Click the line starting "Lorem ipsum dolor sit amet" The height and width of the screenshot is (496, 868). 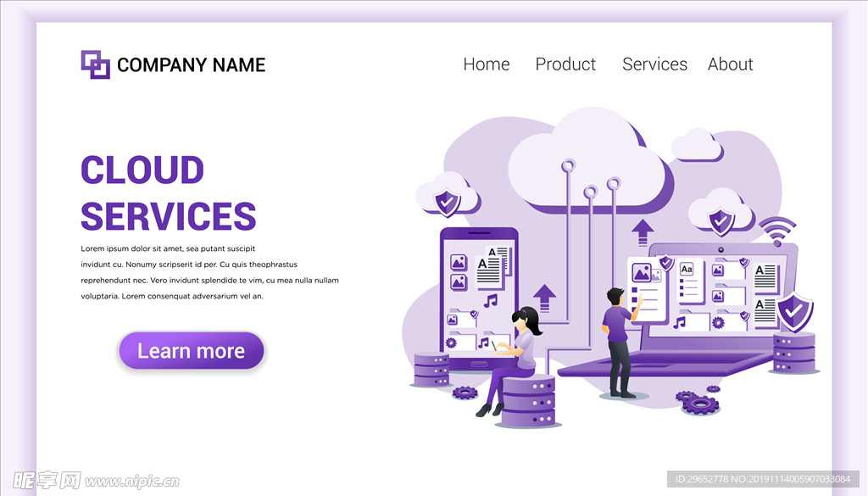click(x=168, y=248)
